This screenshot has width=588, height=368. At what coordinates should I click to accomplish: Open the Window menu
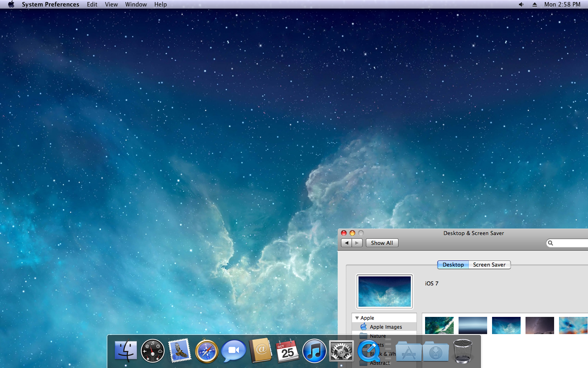click(x=136, y=4)
